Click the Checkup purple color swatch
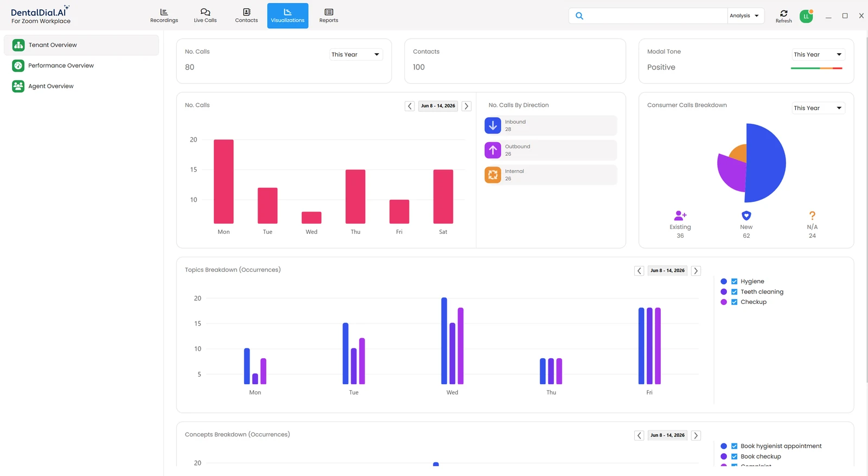The image size is (868, 476). (x=724, y=302)
